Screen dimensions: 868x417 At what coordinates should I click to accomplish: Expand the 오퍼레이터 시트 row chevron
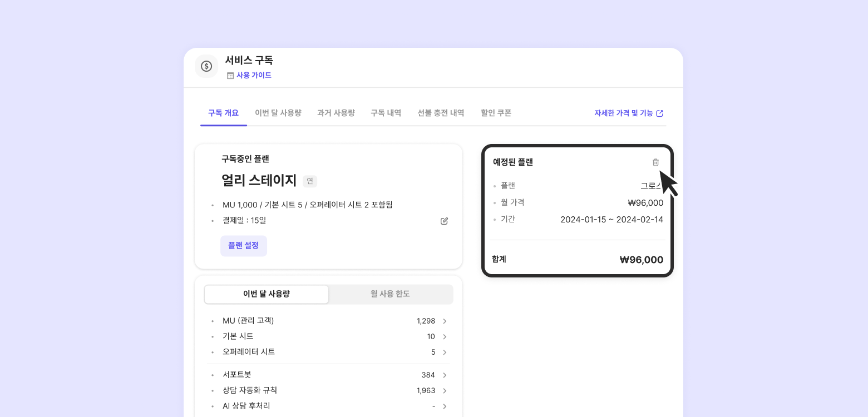click(445, 353)
